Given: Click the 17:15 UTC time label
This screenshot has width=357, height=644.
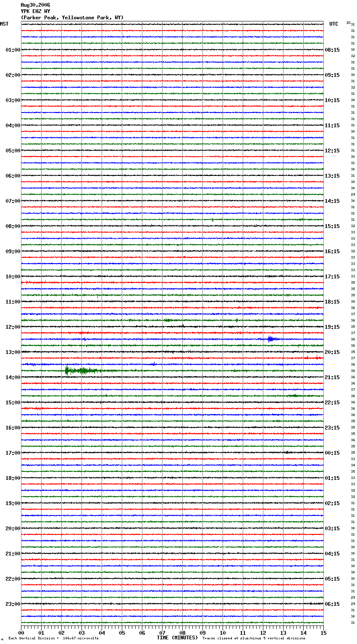Looking at the screenshot, I should click(x=332, y=277).
